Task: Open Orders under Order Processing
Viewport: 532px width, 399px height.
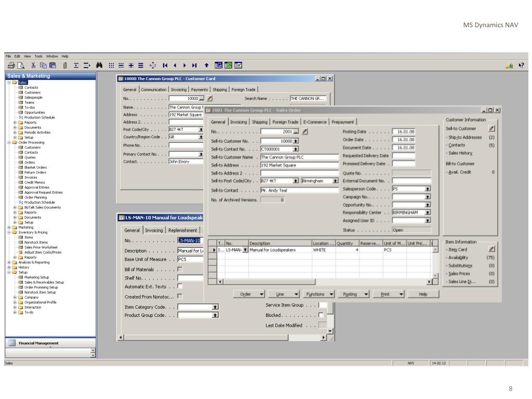Action: tap(30, 162)
